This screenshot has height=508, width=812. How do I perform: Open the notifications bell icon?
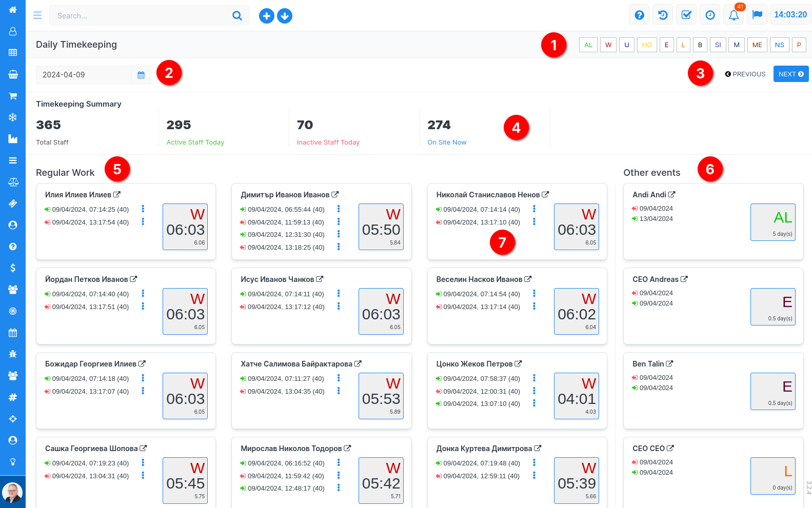point(734,15)
